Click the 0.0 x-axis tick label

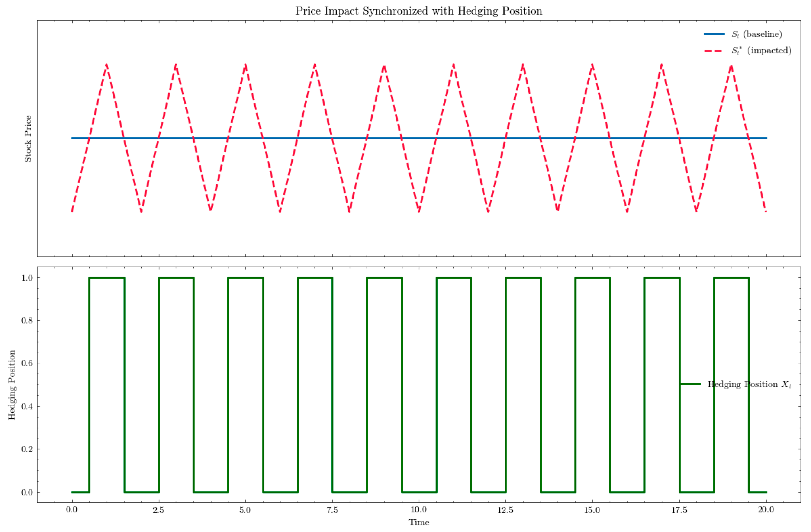coord(72,510)
